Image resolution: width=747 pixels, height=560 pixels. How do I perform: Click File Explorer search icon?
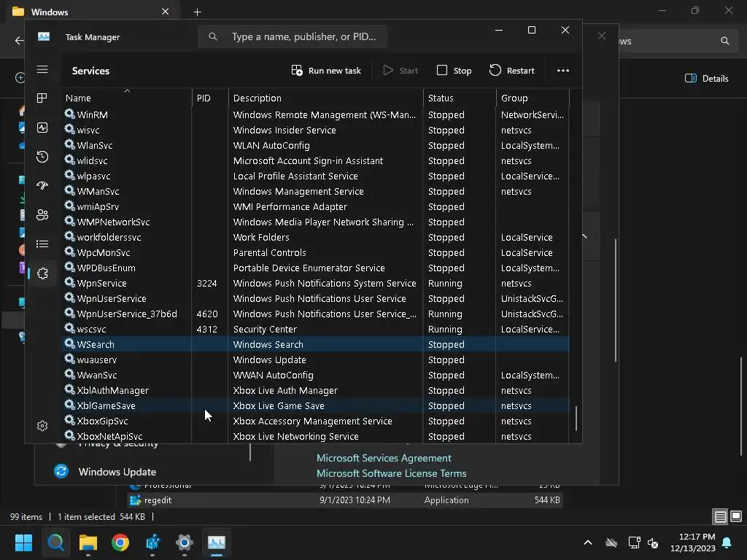724,41
